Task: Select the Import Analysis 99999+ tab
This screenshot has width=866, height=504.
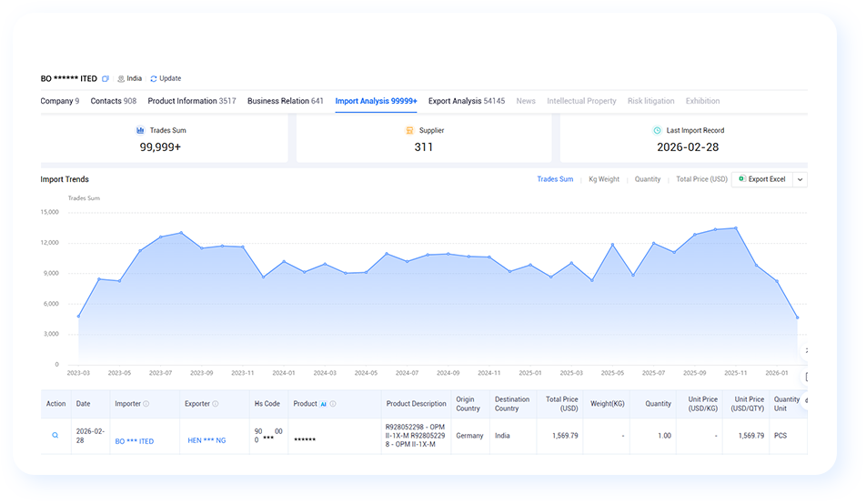Action: pyautogui.click(x=376, y=101)
